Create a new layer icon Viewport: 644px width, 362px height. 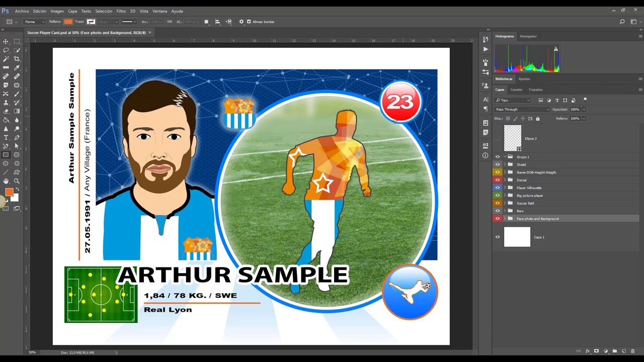(624, 351)
